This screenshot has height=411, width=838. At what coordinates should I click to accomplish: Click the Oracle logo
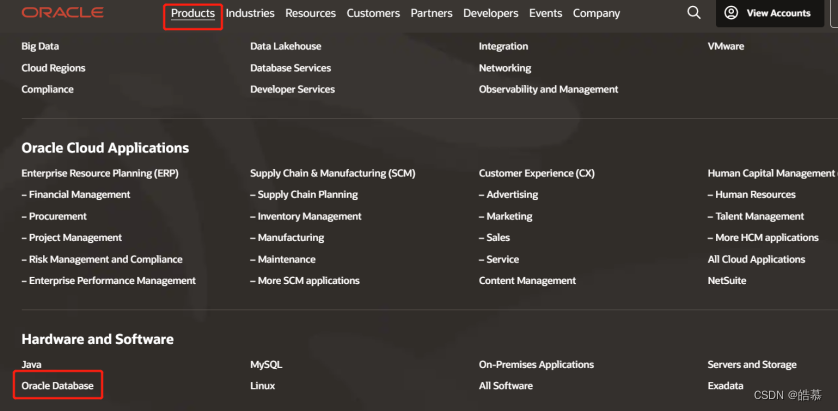63,13
